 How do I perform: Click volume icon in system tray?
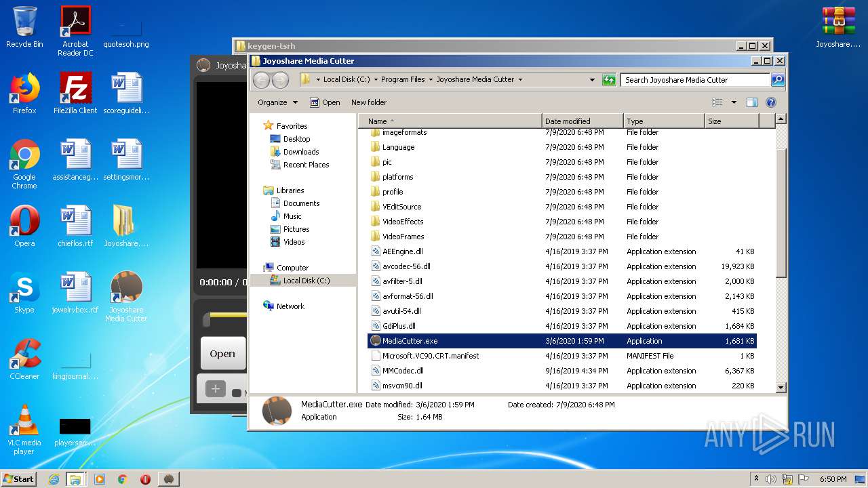tap(771, 479)
